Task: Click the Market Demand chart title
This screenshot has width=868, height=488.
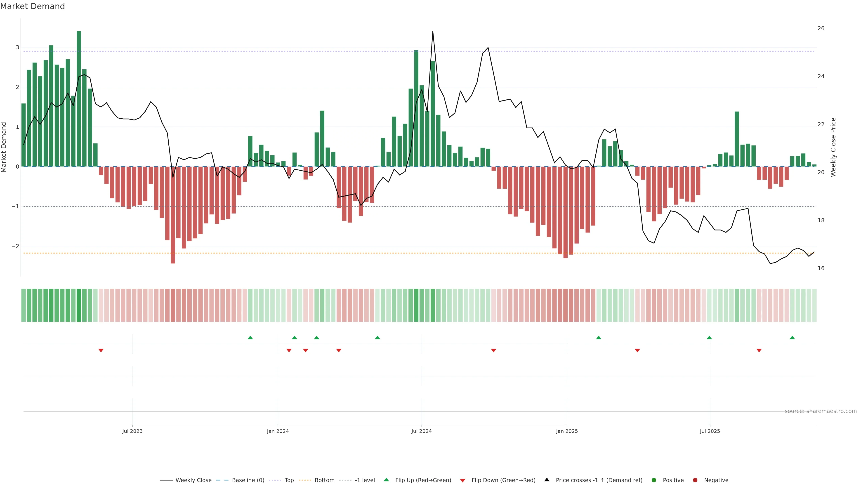Action: pos(32,6)
